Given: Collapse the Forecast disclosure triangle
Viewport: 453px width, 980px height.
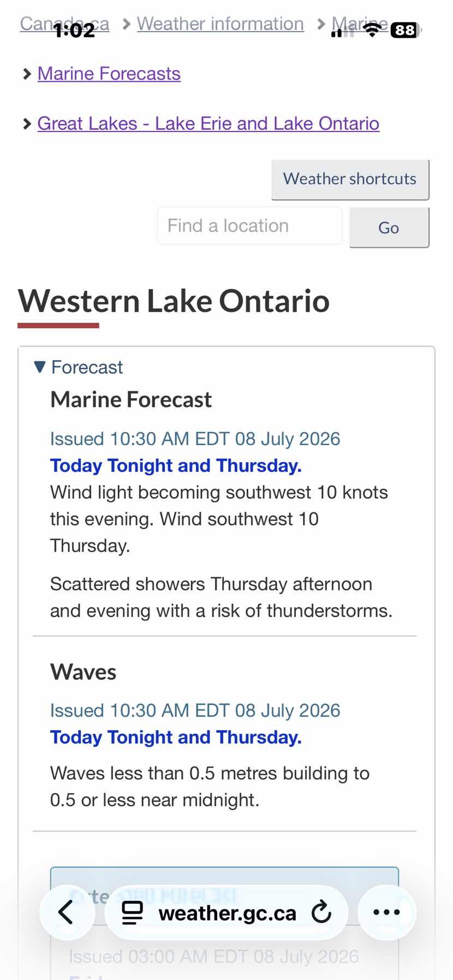Looking at the screenshot, I should [39, 367].
